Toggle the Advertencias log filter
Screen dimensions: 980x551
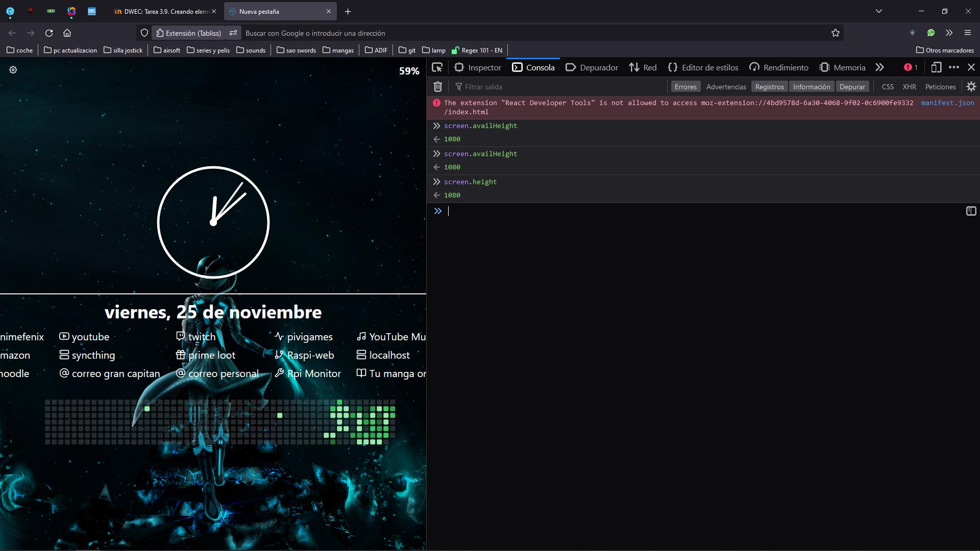[x=726, y=87]
